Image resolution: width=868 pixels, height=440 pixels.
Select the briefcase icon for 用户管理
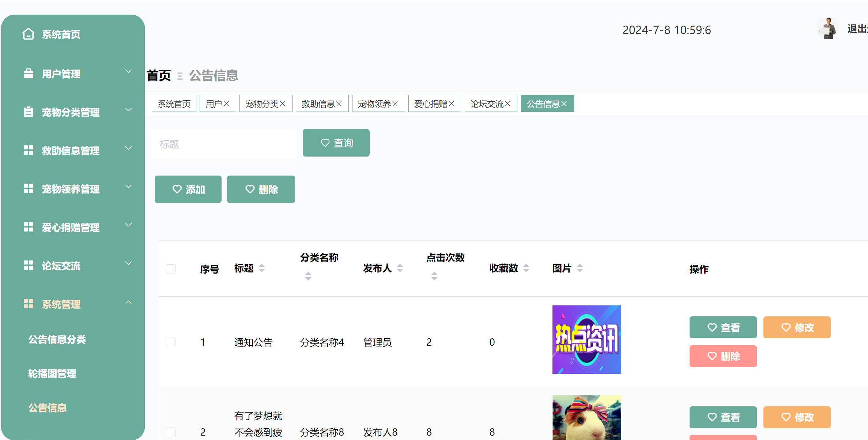(28, 73)
